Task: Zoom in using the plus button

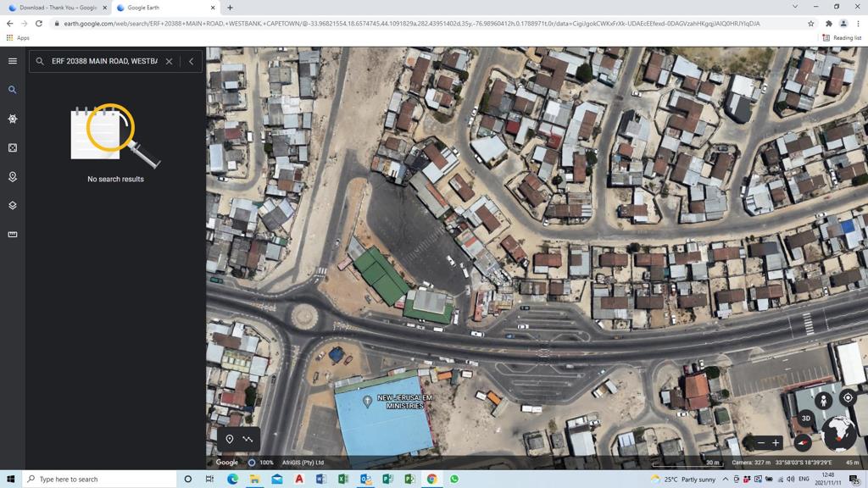Action: pos(776,442)
